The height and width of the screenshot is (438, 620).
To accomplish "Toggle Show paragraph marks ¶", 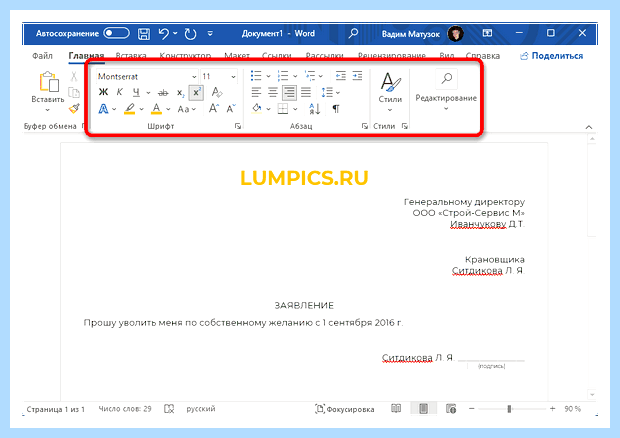I will pos(336,109).
